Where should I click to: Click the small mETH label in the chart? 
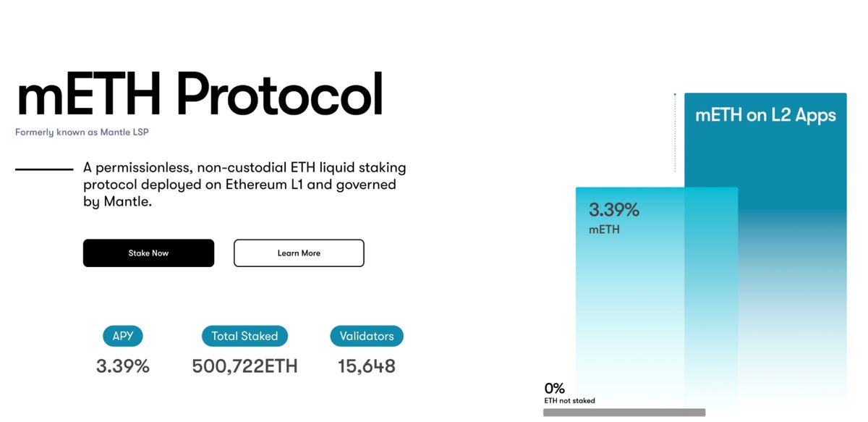pos(604,230)
